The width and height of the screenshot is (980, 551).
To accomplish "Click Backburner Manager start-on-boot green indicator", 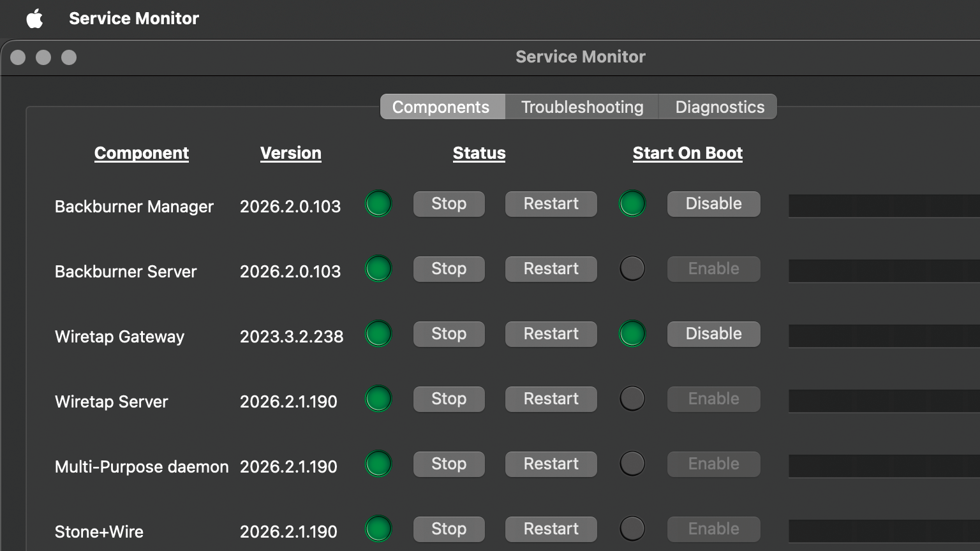I will (x=632, y=204).
